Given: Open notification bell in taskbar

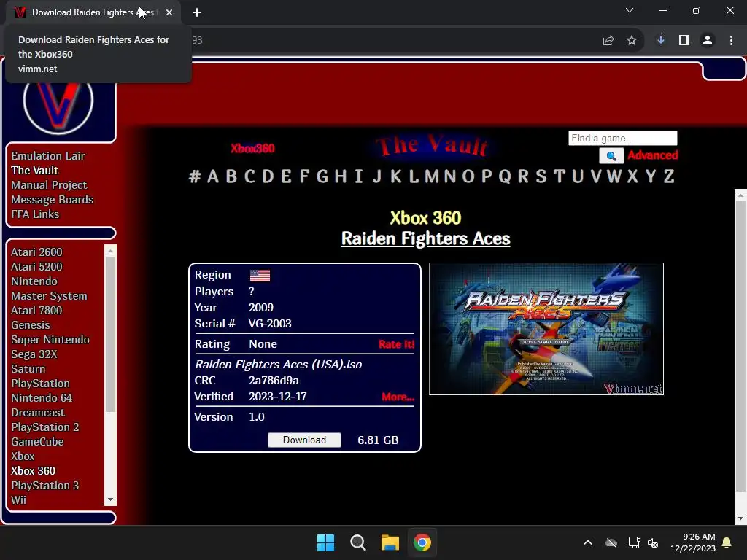Looking at the screenshot, I should click(x=727, y=542).
